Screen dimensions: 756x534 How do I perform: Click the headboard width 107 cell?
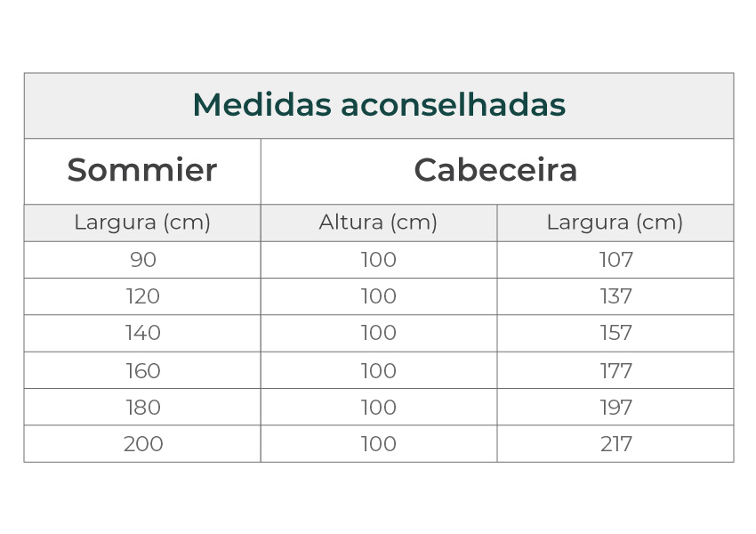click(615, 260)
